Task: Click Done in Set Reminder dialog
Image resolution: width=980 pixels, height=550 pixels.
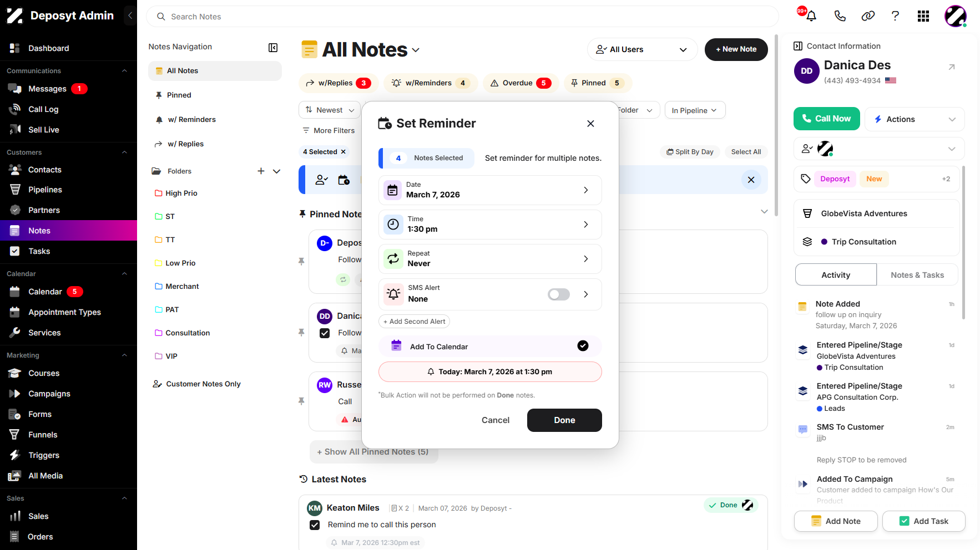Action: [564, 420]
